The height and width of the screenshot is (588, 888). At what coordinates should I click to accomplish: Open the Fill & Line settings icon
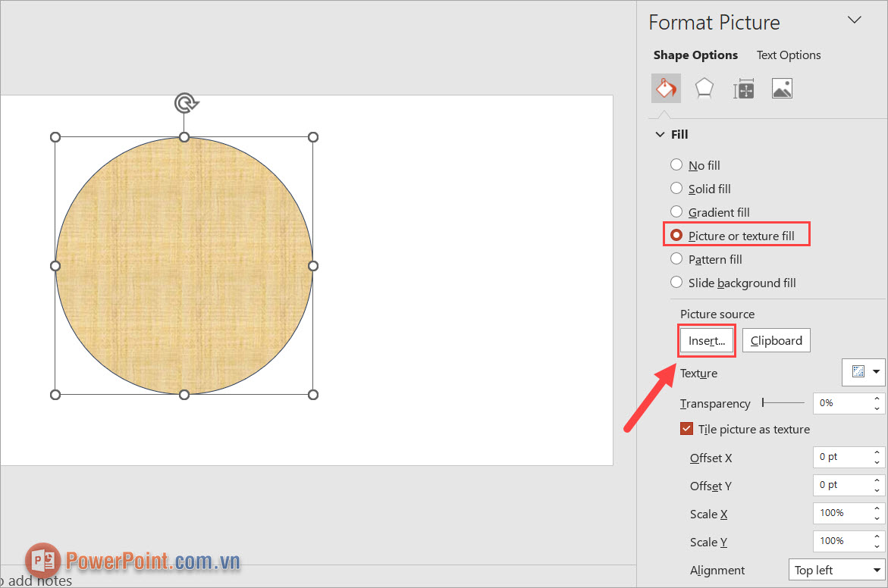tap(666, 88)
